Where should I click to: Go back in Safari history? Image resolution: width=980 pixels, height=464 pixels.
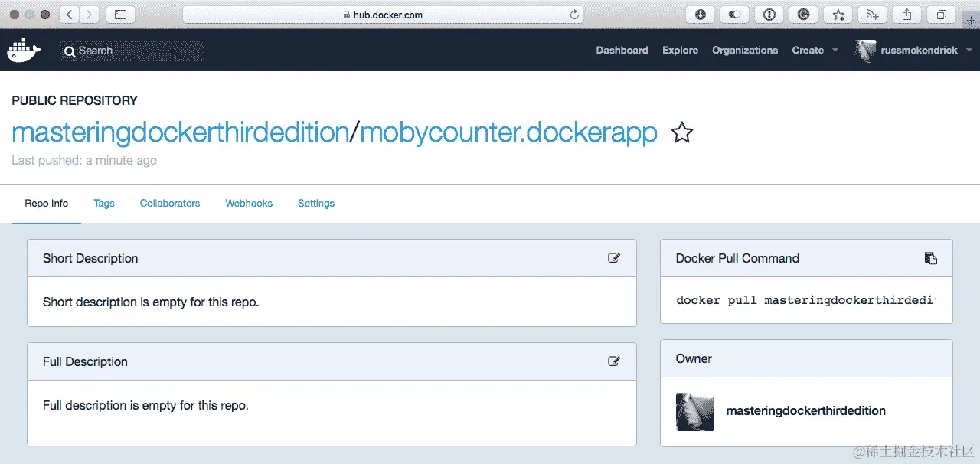(x=69, y=15)
